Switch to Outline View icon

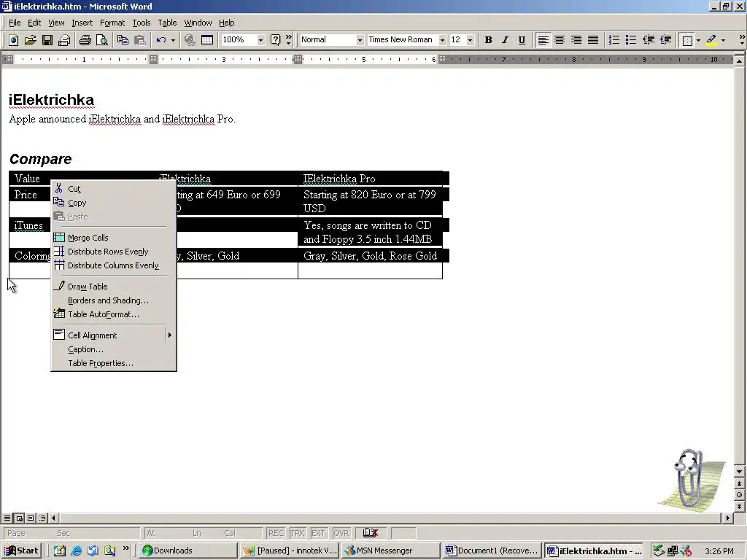click(x=42, y=518)
